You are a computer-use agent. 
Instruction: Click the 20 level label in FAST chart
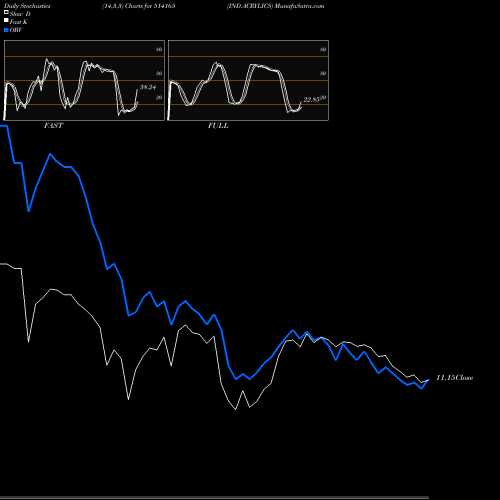[x=159, y=97]
